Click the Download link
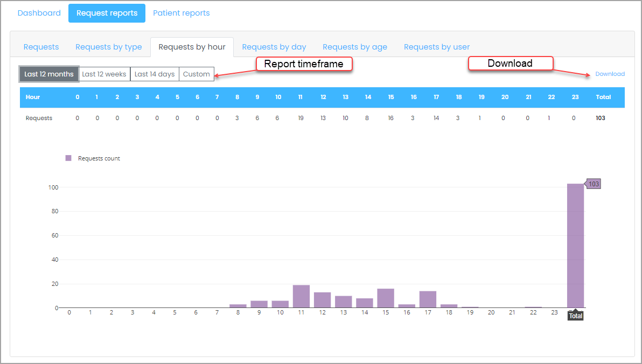642x364 pixels. [x=610, y=74]
